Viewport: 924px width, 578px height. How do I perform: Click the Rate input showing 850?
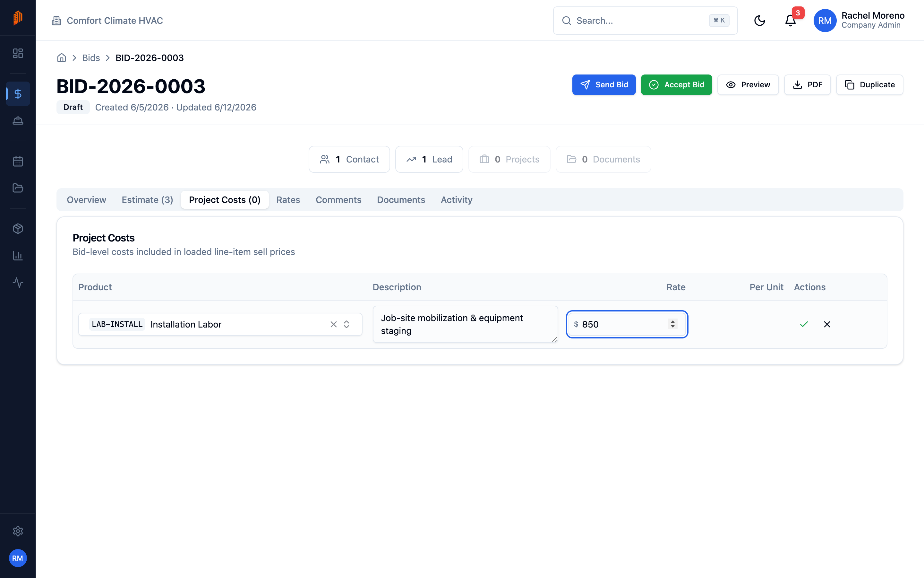point(627,324)
